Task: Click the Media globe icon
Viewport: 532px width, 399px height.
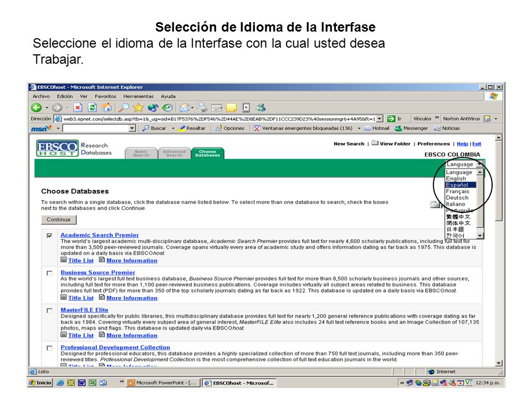Action: [x=153, y=108]
